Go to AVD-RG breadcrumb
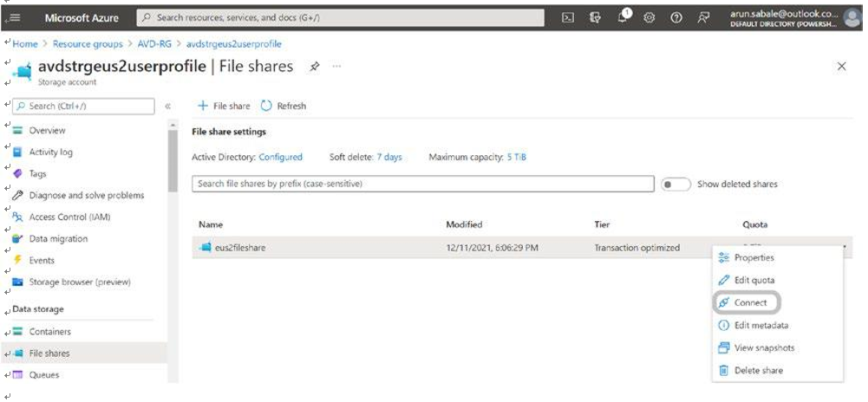Image resolution: width=868 pixels, height=402 pixels. (154, 43)
